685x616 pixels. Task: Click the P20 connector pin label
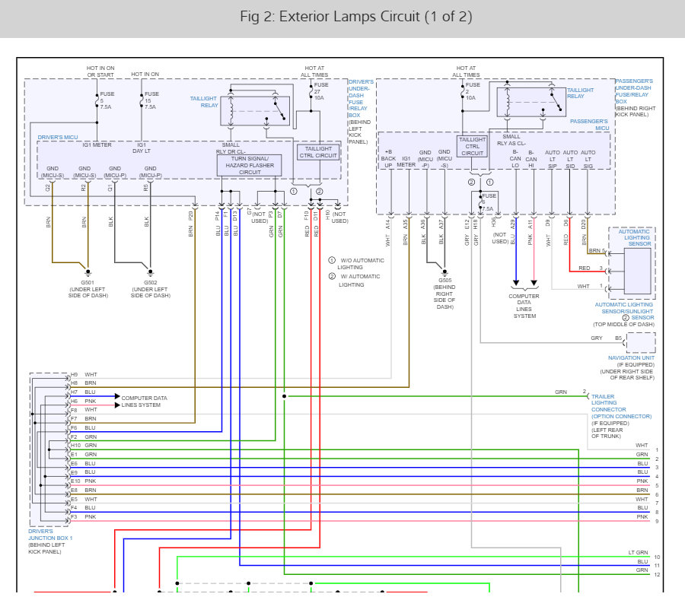pos(190,215)
